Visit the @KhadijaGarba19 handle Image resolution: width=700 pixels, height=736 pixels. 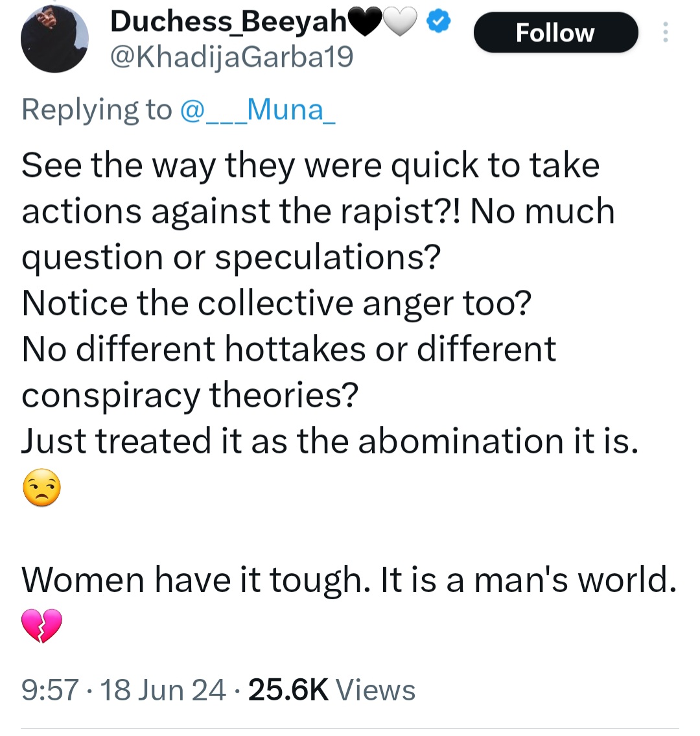tap(232, 58)
